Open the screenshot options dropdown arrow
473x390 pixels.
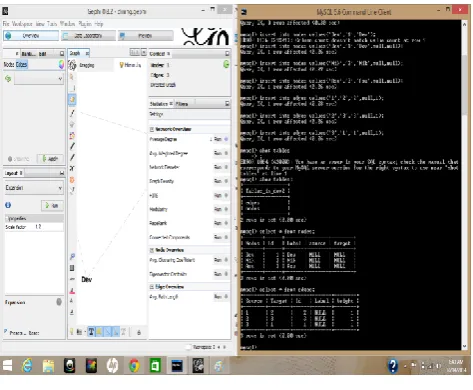[x=85, y=332]
